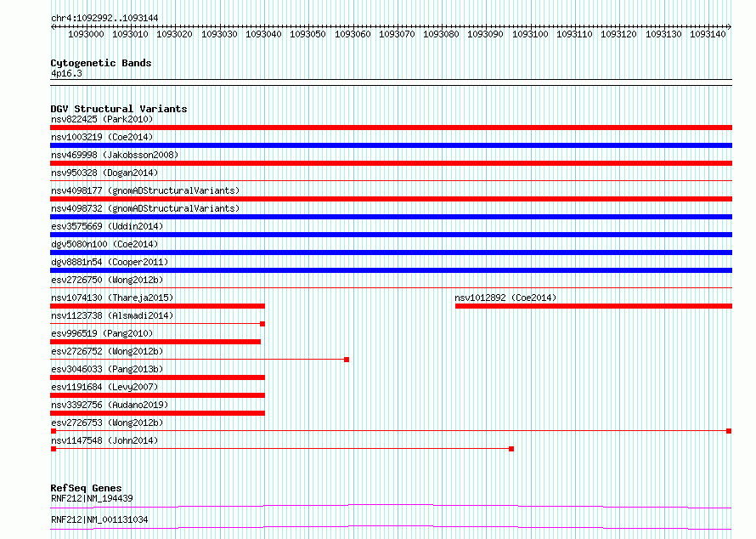Click the red bar under nsv469998

tap(391, 163)
